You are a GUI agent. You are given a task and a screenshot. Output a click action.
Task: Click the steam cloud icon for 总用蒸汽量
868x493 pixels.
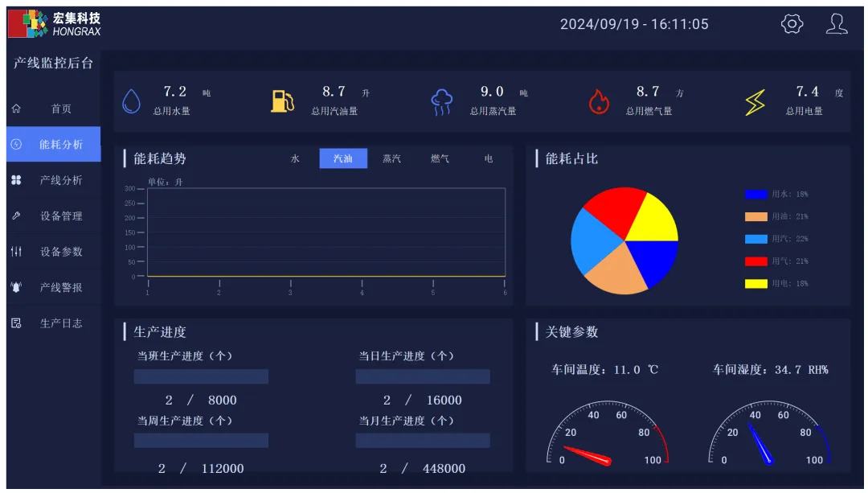coord(442,102)
